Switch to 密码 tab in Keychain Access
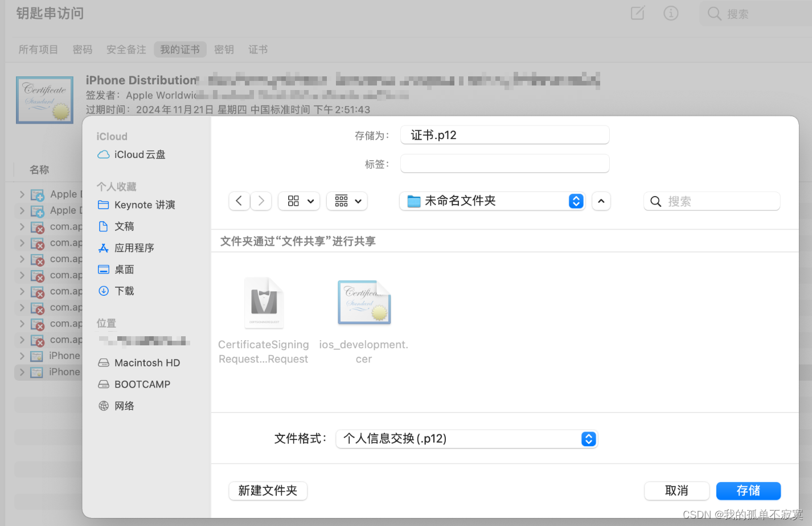The width and height of the screenshot is (812, 526). [83, 50]
